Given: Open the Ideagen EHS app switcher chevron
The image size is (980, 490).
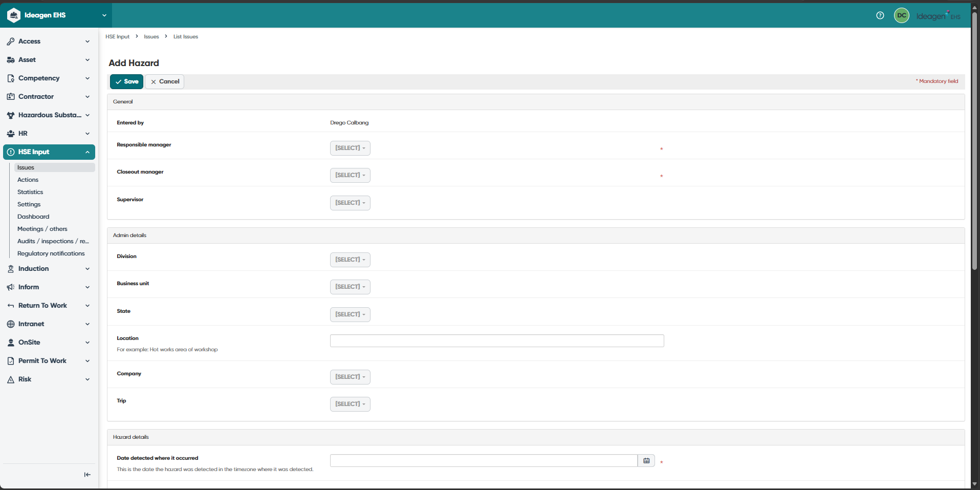Looking at the screenshot, I should (104, 15).
